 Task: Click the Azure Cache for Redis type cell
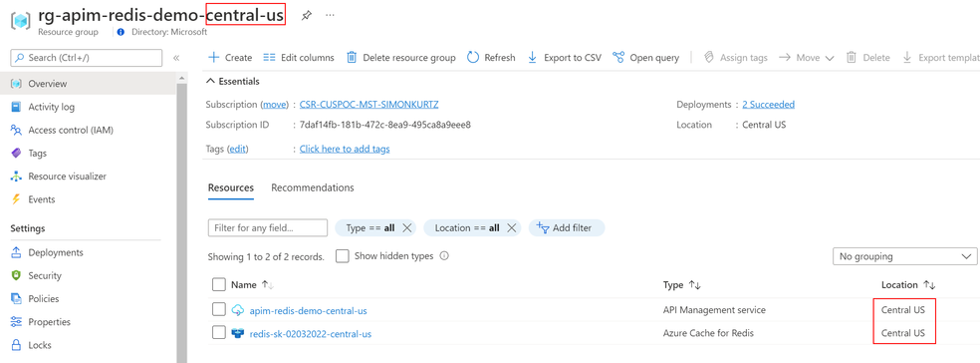click(x=708, y=334)
